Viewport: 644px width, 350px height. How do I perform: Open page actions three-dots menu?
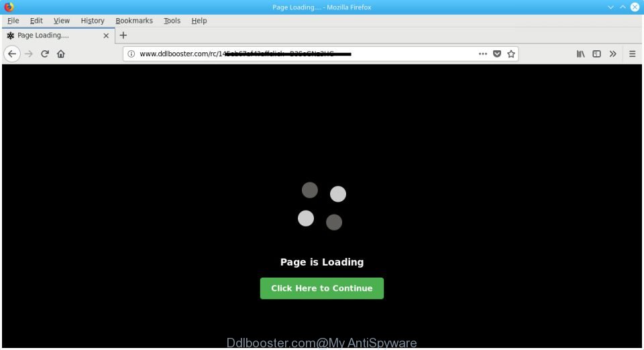pyautogui.click(x=482, y=54)
